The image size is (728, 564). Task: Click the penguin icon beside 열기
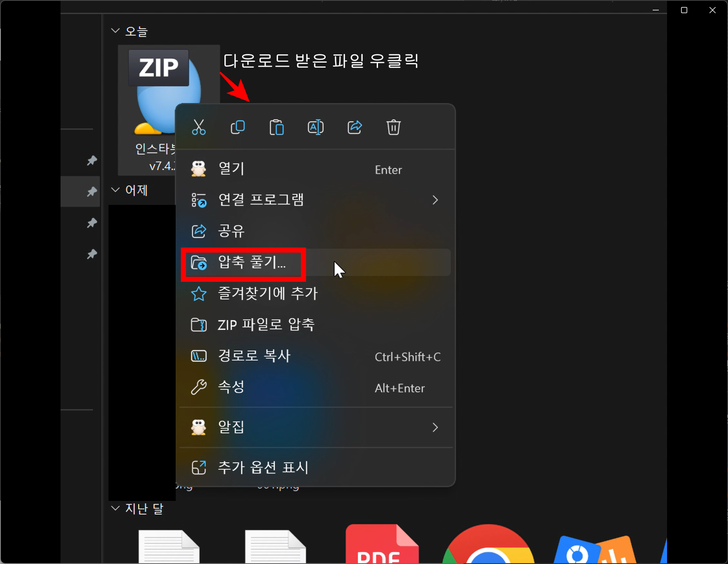198,169
